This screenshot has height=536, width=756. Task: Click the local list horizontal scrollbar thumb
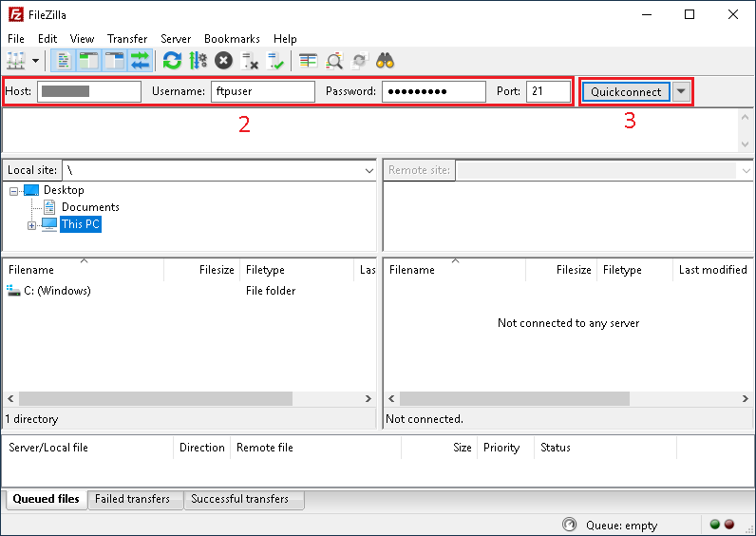pos(156,398)
